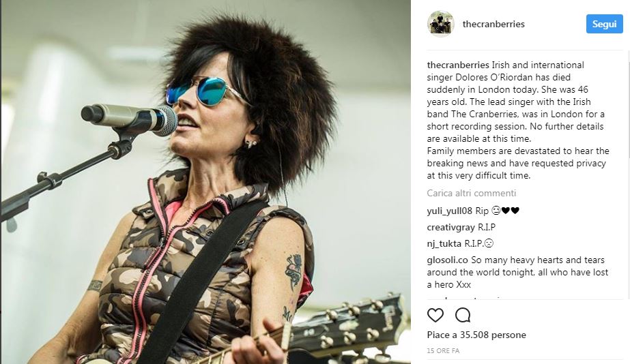Viewport: 630px width, 364px height.
Task: Like the post with the heart icon
Action: (x=435, y=315)
